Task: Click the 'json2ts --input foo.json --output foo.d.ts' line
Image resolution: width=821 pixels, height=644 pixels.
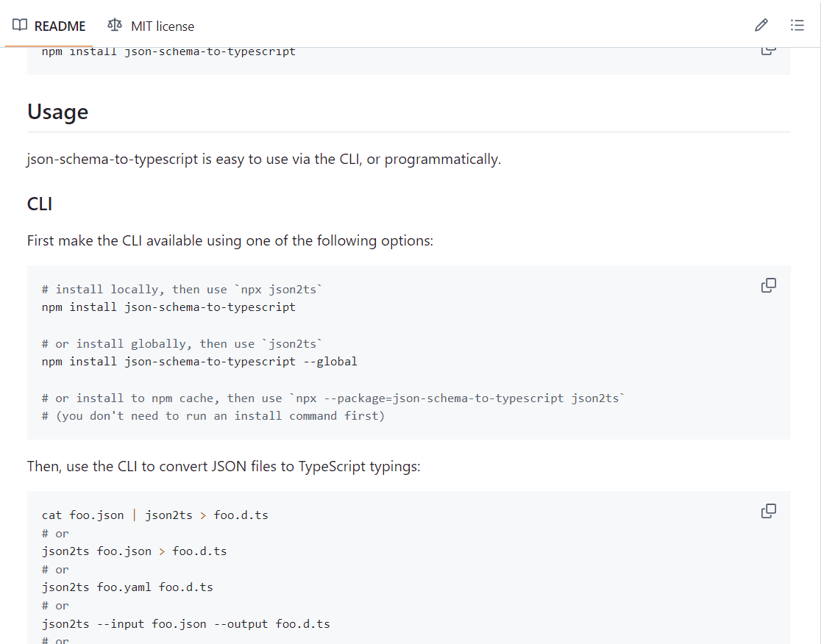Action: [185, 624]
